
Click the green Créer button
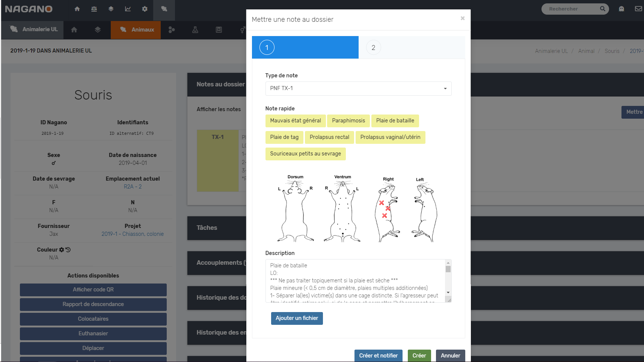click(x=419, y=356)
